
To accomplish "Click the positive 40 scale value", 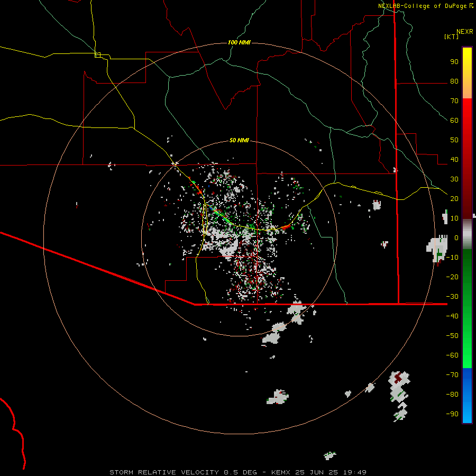I will (x=454, y=160).
